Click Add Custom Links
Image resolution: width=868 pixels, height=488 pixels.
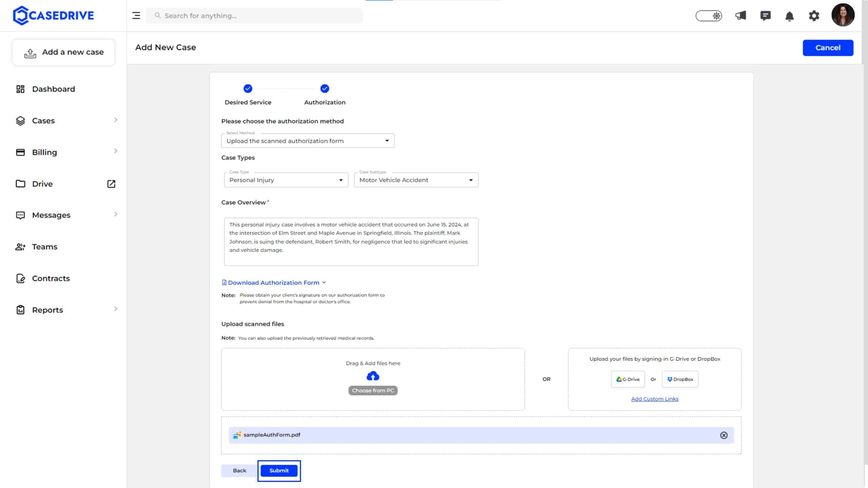(x=655, y=399)
